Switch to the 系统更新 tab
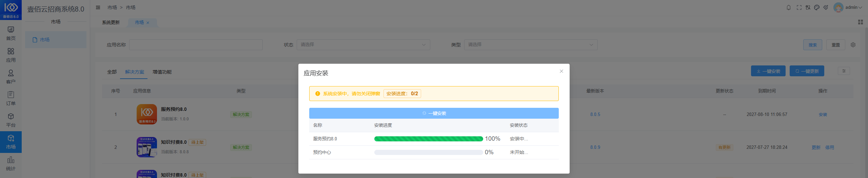This screenshot has height=178, width=868. (111, 22)
